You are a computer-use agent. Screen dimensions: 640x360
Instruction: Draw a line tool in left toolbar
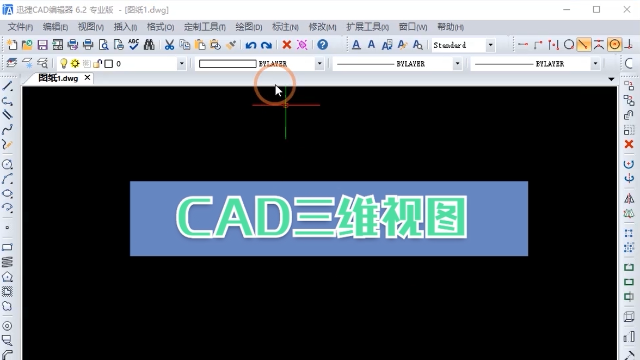[7, 86]
